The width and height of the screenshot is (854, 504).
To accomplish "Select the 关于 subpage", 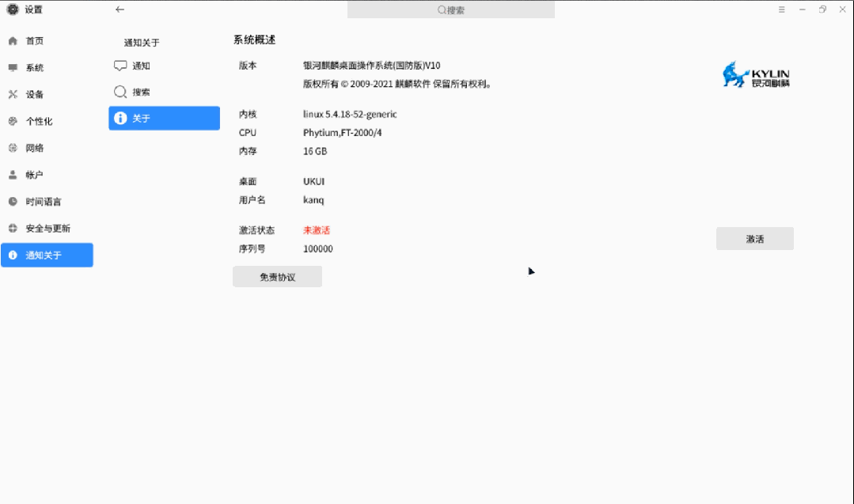I will coord(164,118).
